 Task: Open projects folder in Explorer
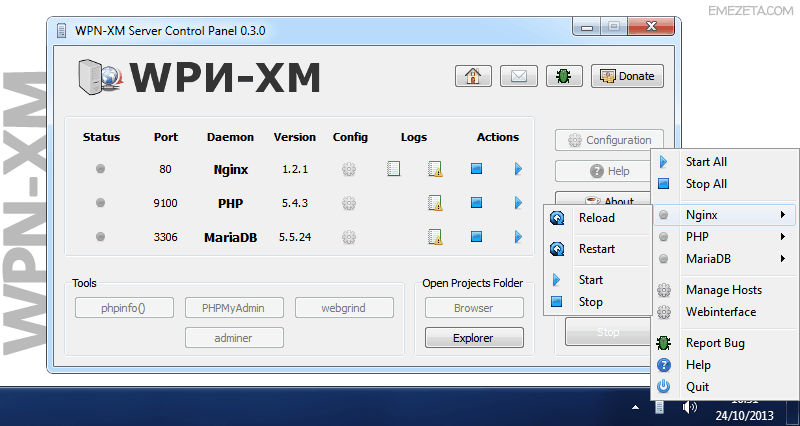pyautogui.click(x=474, y=338)
